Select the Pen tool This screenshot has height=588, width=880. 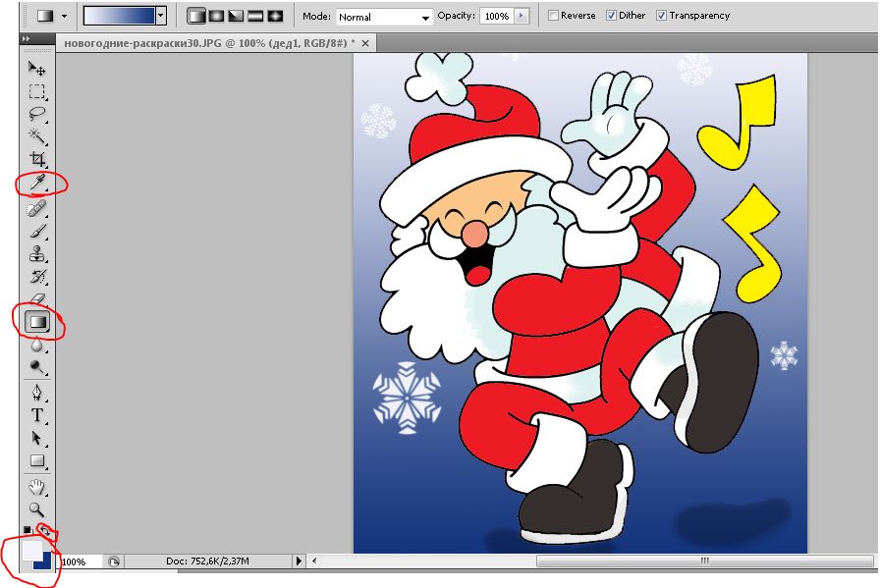click(x=37, y=393)
